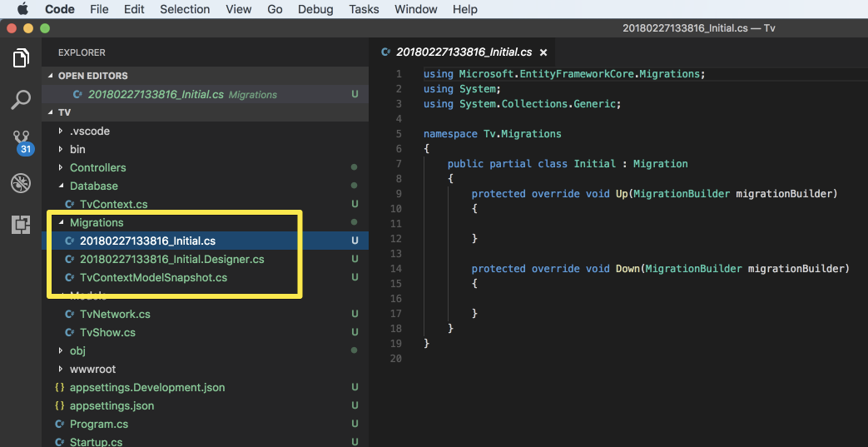Open the View menu
Viewport: 868px width, 447px height.
[x=239, y=9]
